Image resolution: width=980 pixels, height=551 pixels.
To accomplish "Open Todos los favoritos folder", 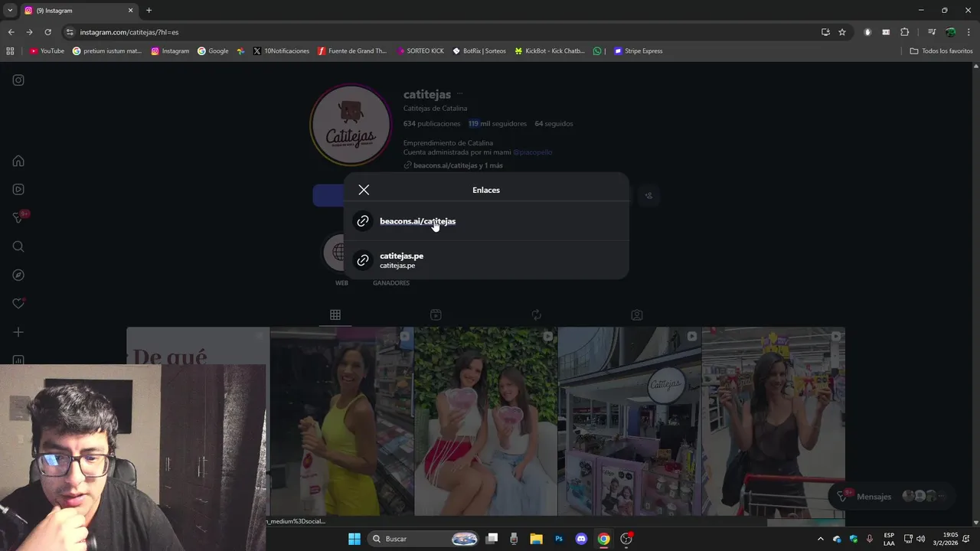I will coord(942,51).
